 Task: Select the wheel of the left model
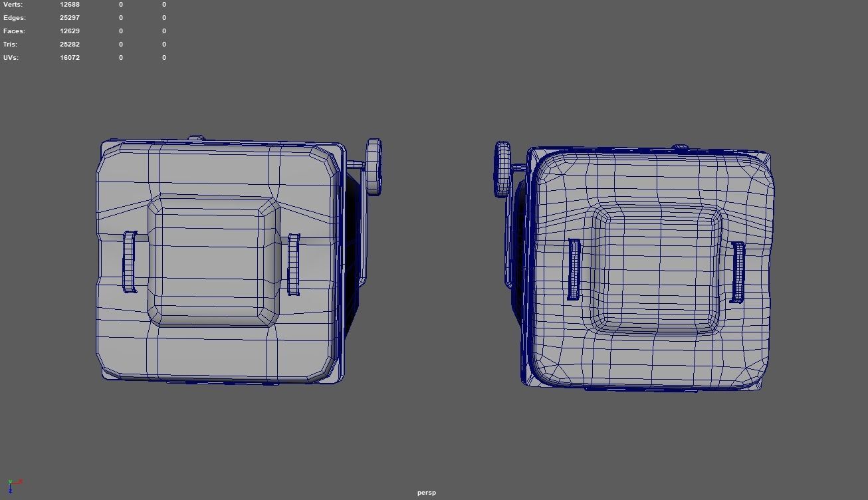coord(374,167)
